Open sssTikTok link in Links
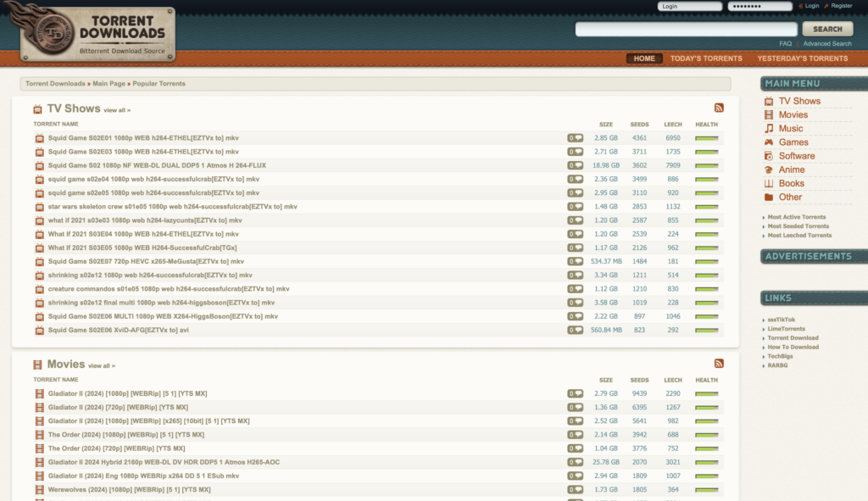The image size is (868, 501). (x=781, y=320)
